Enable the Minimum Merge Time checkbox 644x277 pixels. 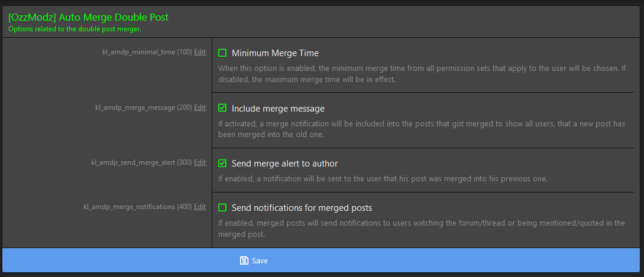point(222,53)
